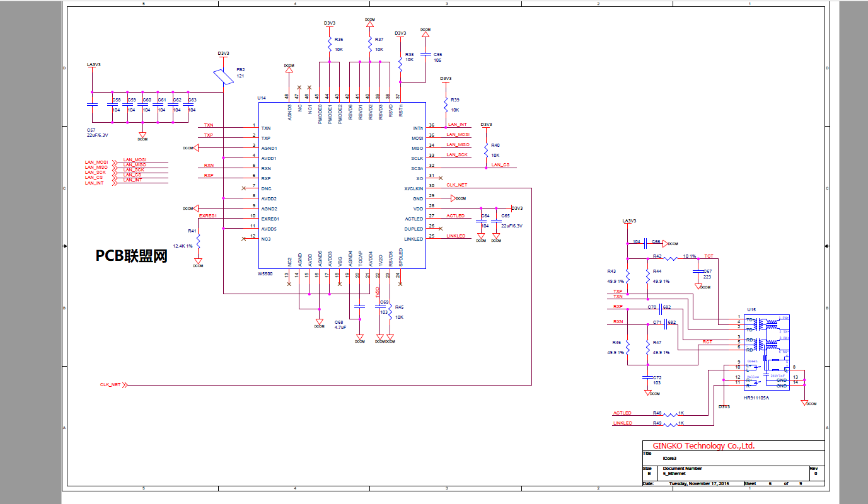The width and height of the screenshot is (868, 504).
Task: Click the R41 designator near EXRES1
Action: click(192, 231)
